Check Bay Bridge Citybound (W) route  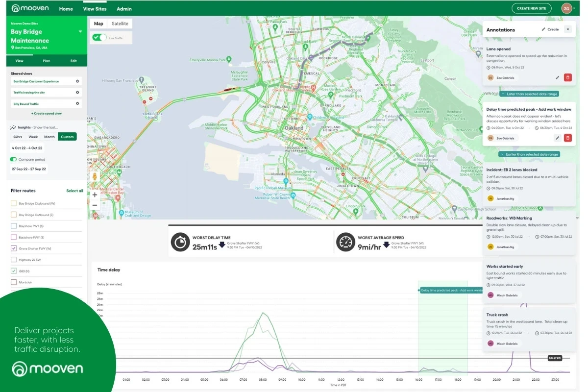(x=14, y=203)
